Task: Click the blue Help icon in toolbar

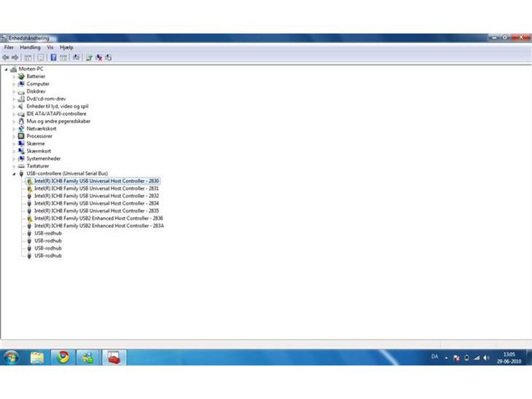Action: coord(53,58)
